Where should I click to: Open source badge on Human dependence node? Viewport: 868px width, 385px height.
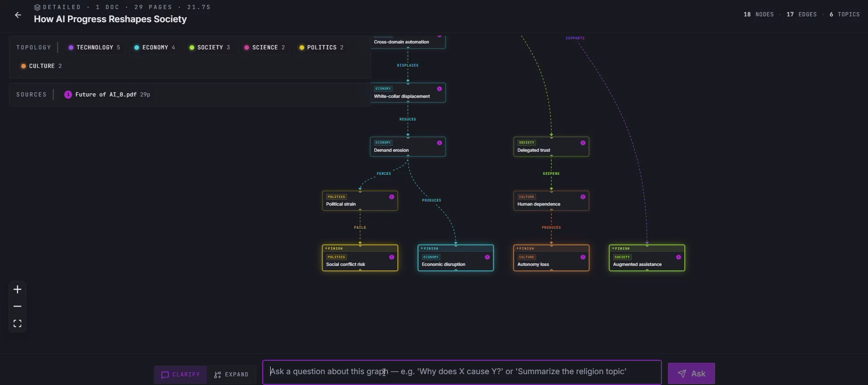583,197
